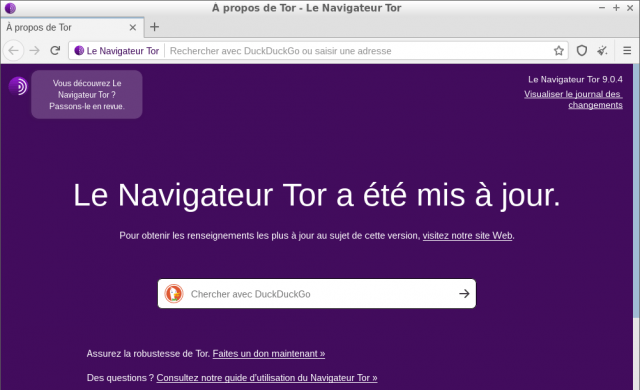Open Consultez notre guide d'utilisation link

(x=267, y=378)
